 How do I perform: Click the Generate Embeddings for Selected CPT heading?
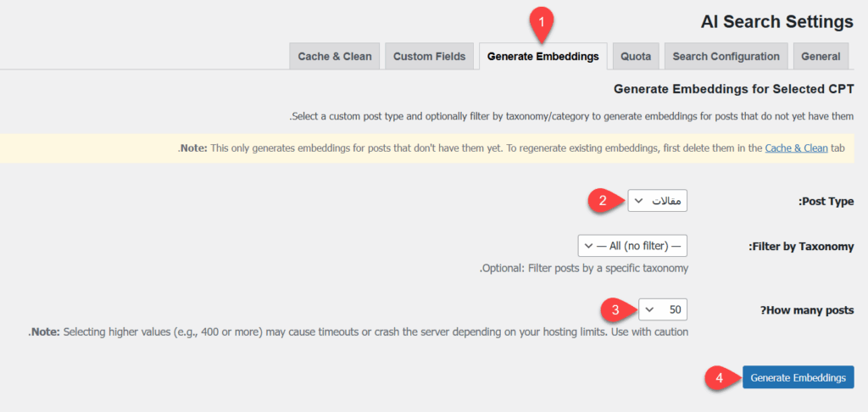(x=733, y=88)
